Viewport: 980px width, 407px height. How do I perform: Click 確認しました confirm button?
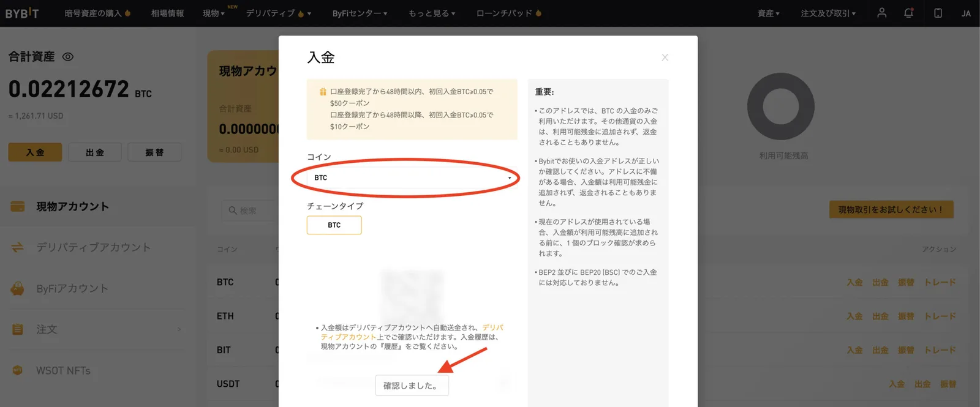(x=412, y=386)
